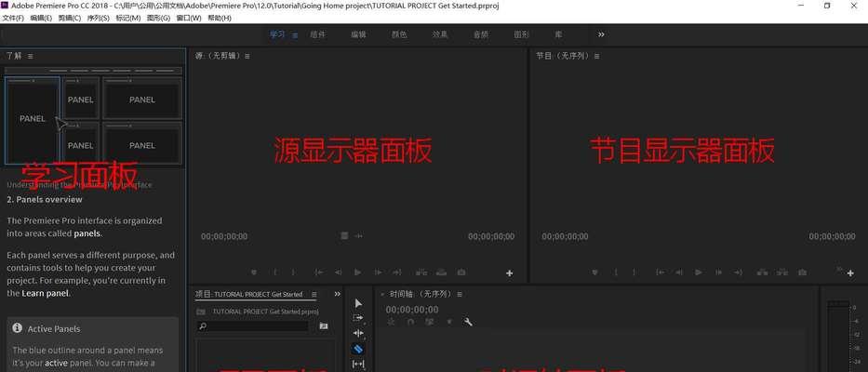The width and height of the screenshot is (868, 372).
Task: Switch to 音频 workspace tab
Action: tap(480, 34)
